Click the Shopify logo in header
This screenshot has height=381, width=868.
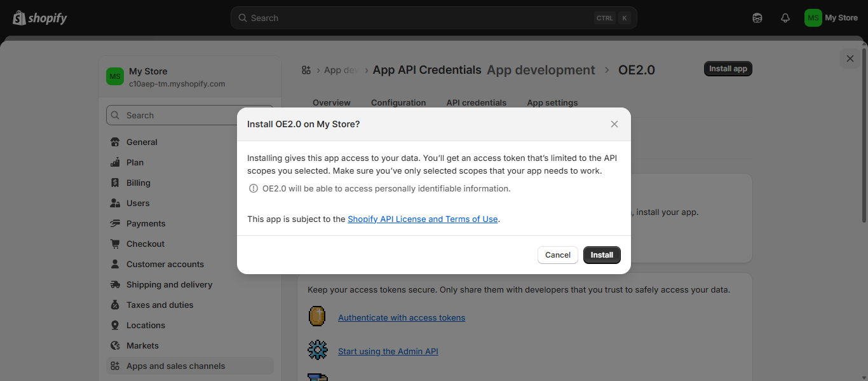click(39, 18)
